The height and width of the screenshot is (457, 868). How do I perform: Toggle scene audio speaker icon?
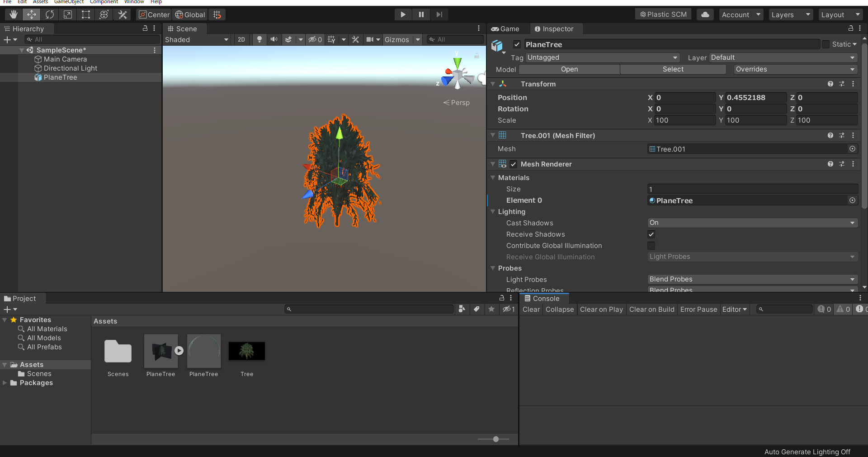pyautogui.click(x=274, y=39)
